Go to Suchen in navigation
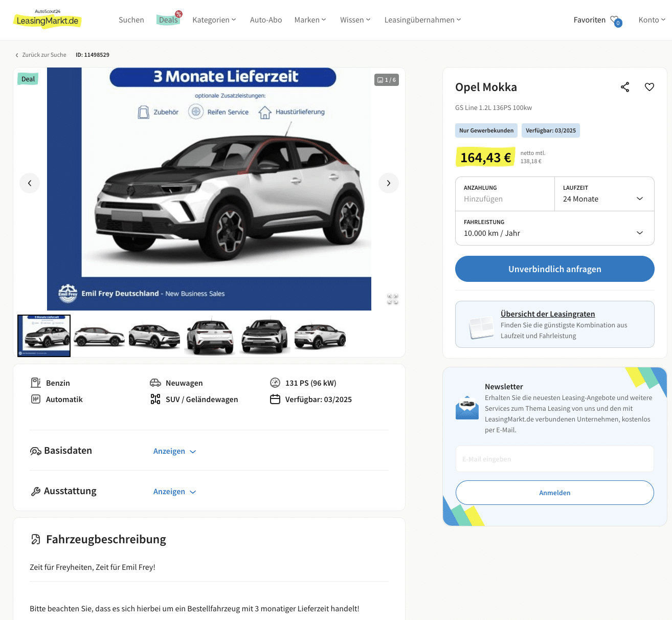This screenshot has height=620, width=672. point(131,20)
